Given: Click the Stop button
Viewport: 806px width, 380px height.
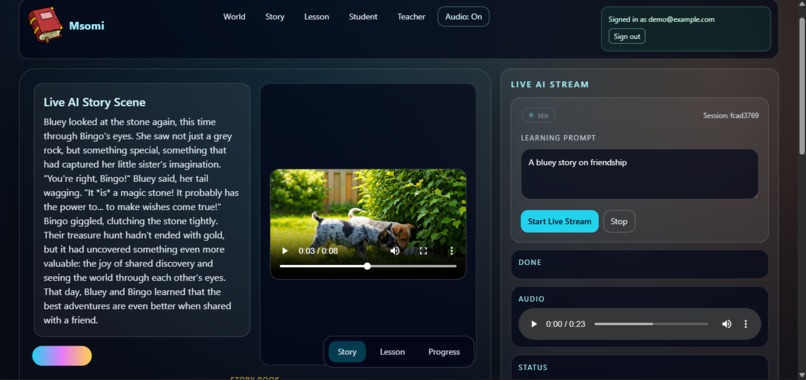Looking at the screenshot, I should (619, 221).
